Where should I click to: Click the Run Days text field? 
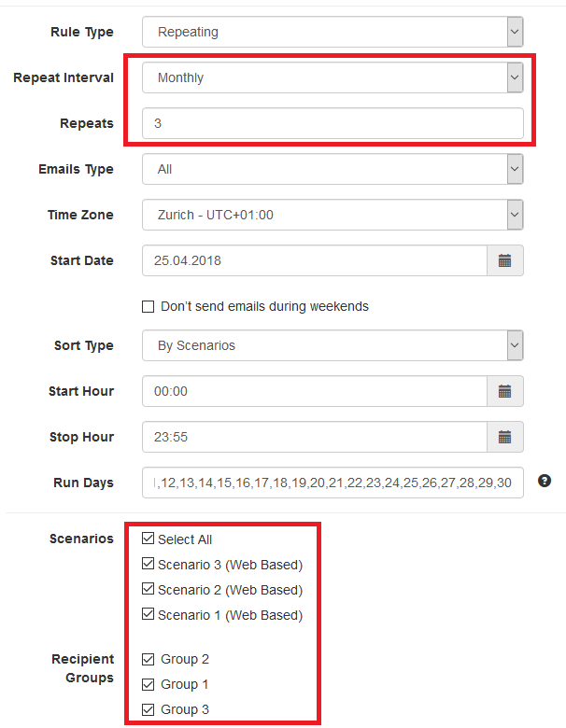click(x=333, y=483)
